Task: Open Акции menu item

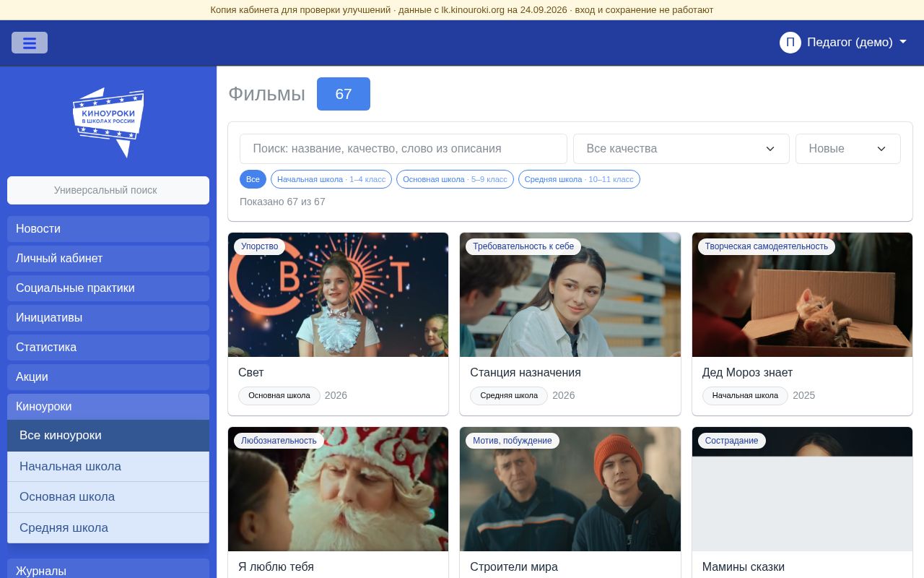Action: click(x=108, y=377)
